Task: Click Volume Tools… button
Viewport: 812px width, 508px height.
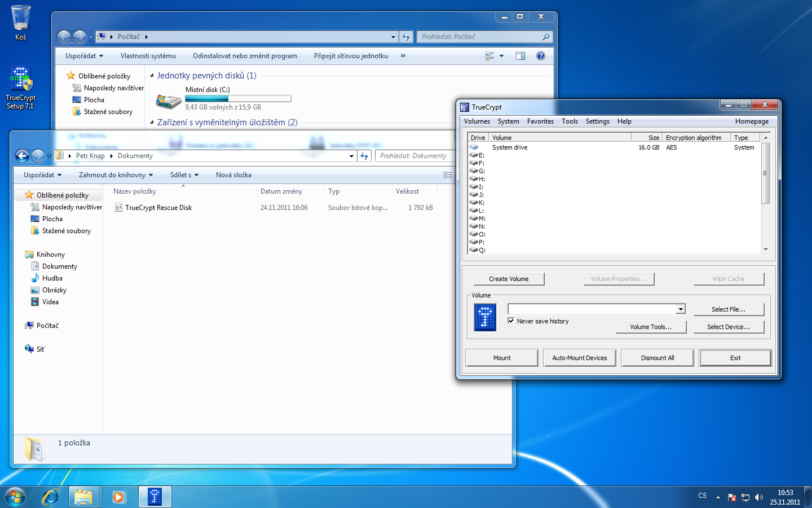Action: (x=651, y=327)
